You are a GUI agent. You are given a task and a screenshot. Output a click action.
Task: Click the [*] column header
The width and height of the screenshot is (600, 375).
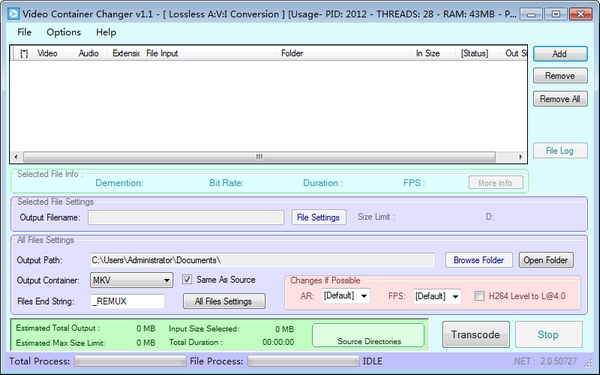[24, 53]
